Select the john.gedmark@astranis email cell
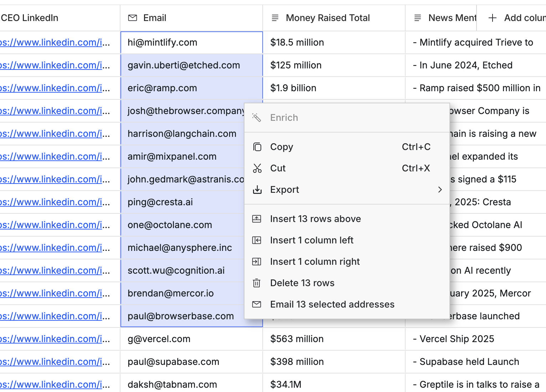 click(182, 179)
